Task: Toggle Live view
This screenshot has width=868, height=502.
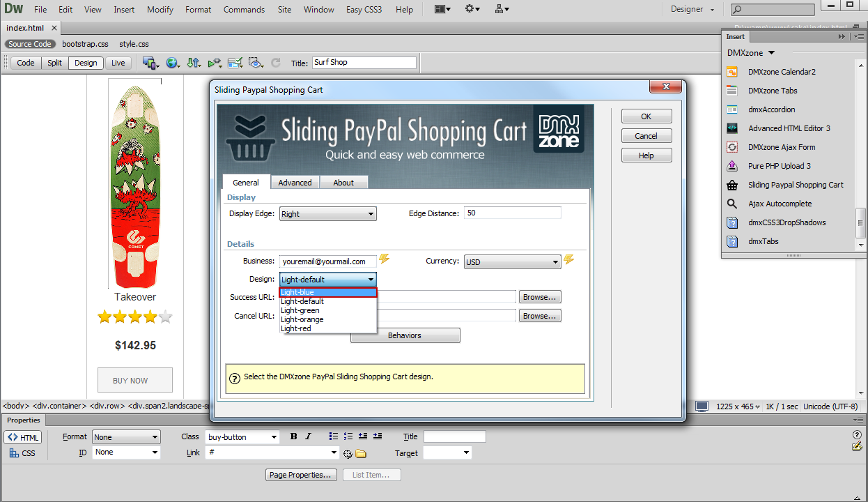Action: pyautogui.click(x=118, y=63)
